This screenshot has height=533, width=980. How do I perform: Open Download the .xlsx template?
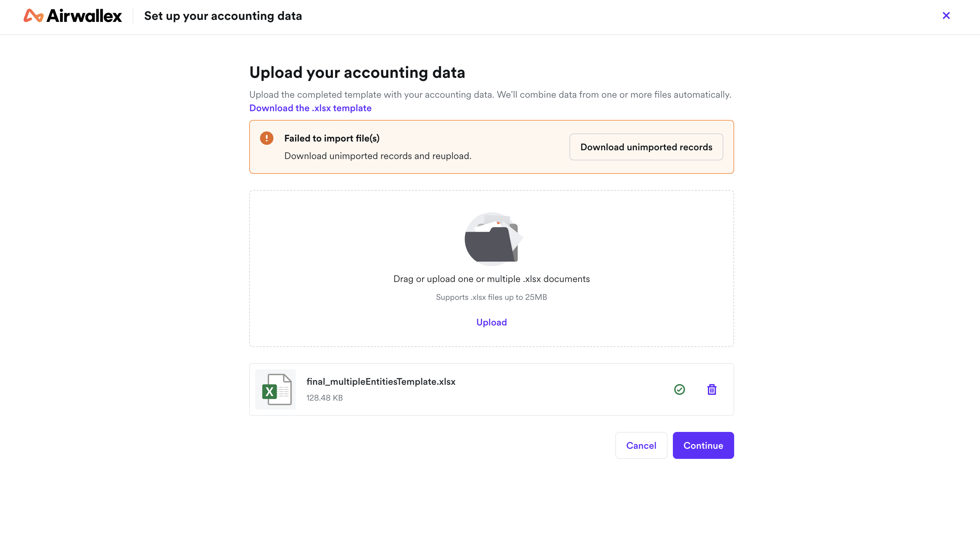[311, 108]
